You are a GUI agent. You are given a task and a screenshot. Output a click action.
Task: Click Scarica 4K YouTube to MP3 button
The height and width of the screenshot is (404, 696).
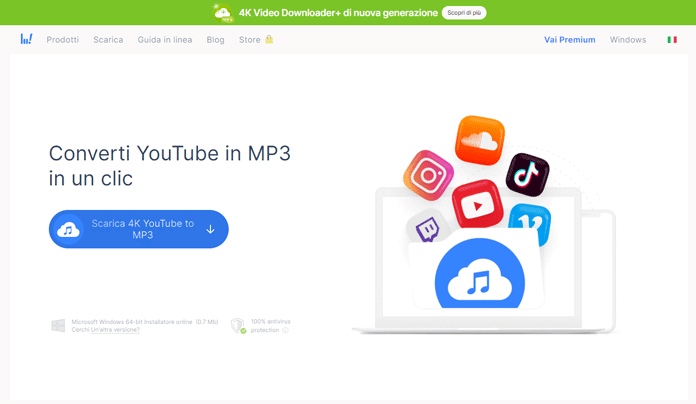(x=138, y=229)
